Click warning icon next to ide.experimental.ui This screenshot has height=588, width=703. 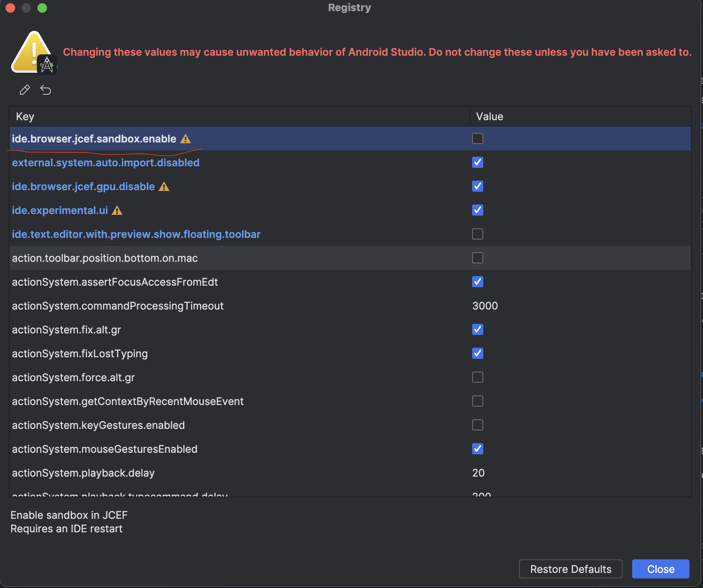click(117, 210)
